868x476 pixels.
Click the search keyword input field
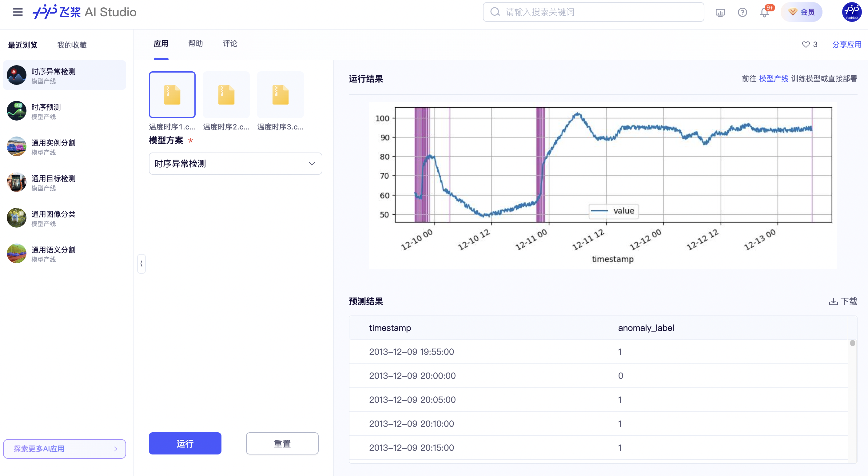point(593,12)
